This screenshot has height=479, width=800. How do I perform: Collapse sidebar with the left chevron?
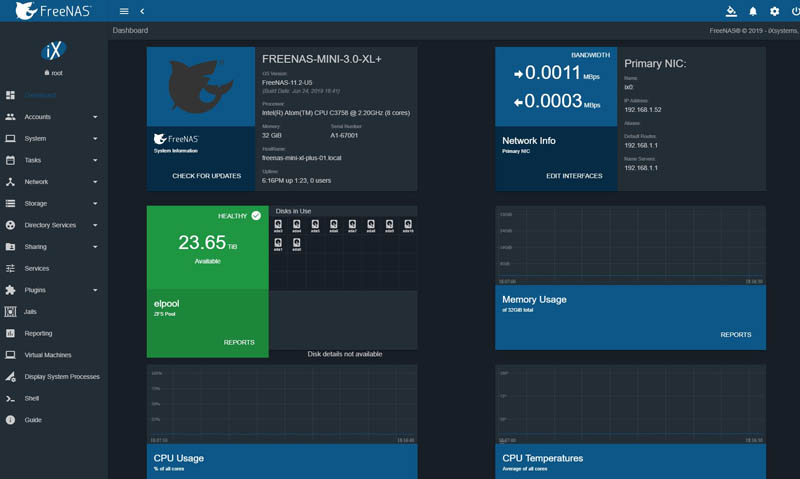click(142, 11)
